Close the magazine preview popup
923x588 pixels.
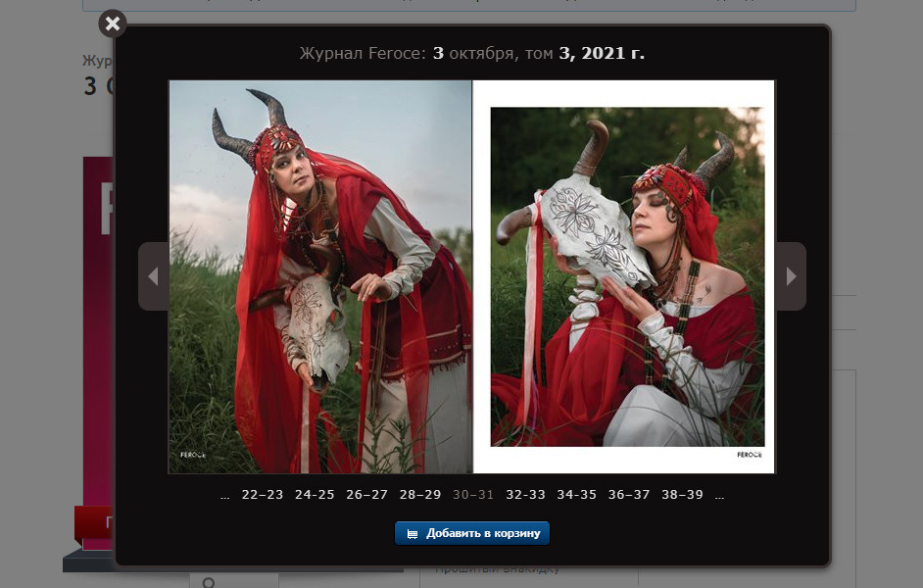click(x=113, y=24)
